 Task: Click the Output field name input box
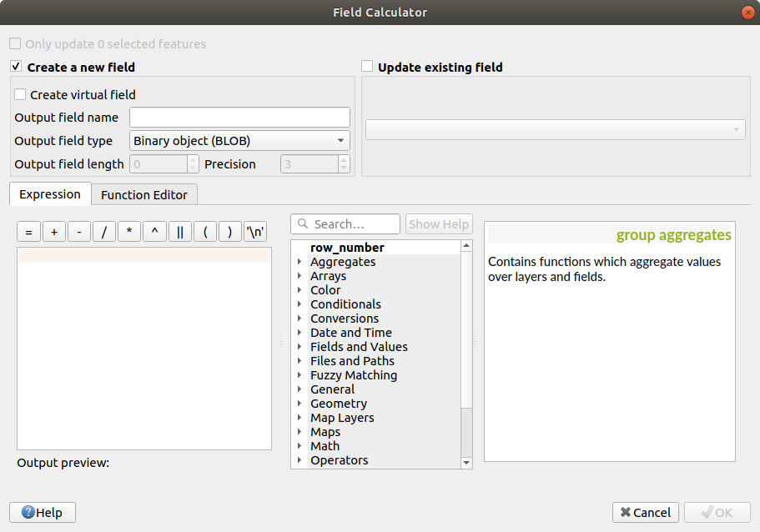click(239, 118)
